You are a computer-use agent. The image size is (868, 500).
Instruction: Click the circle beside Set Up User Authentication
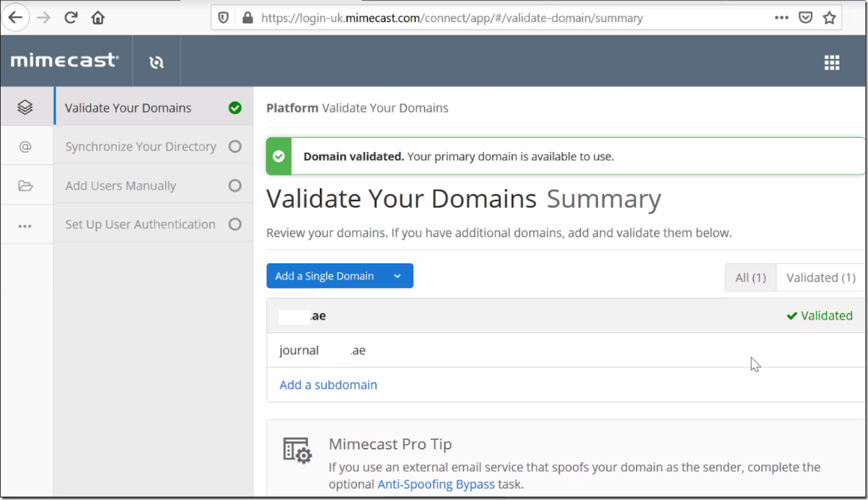click(x=235, y=224)
